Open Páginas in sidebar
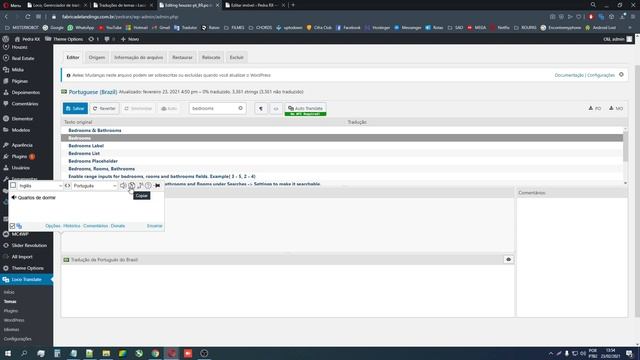 coord(20,81)
